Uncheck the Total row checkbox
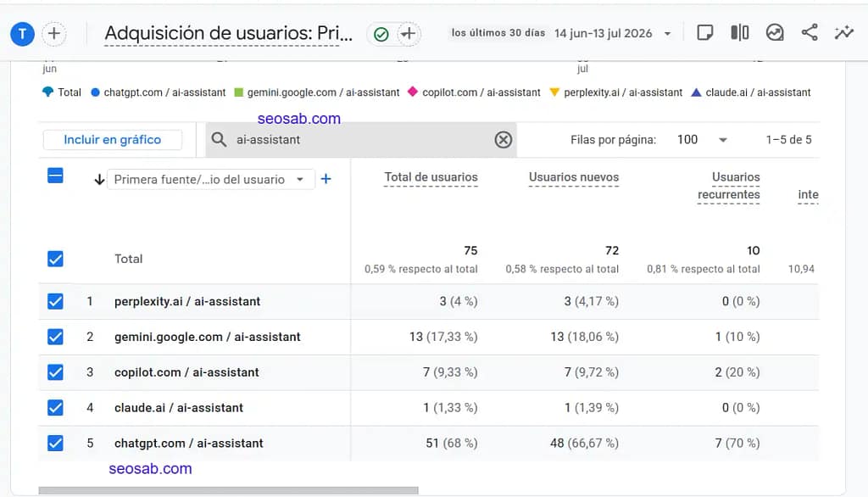This screenshot has height=497, width=868. tap(55, 259)
